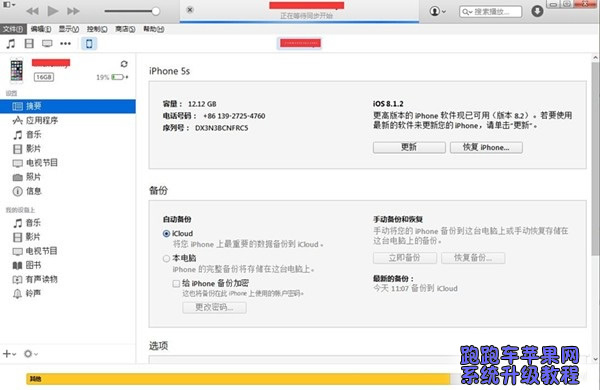Click the 12.12 GB capacity value
600x390 pixels.
(x=202, y=104)
